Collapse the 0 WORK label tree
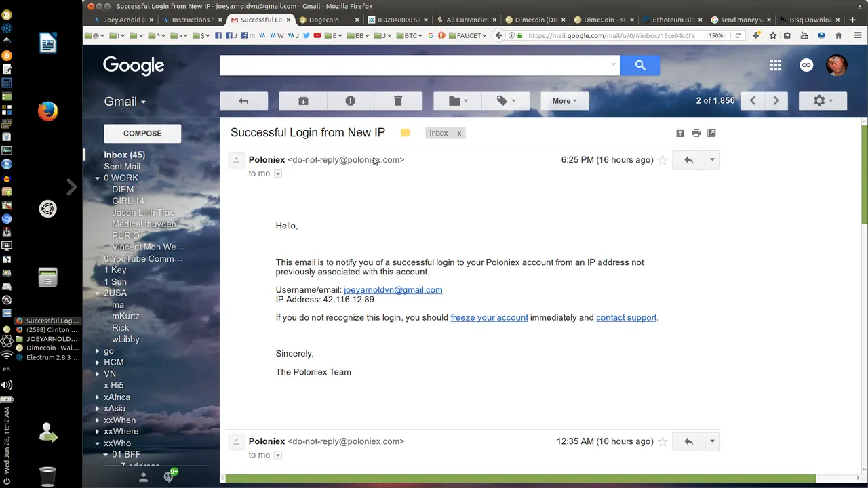Image resolution: width=868 pixels, height=488 pixels. (x=97, y=178)
